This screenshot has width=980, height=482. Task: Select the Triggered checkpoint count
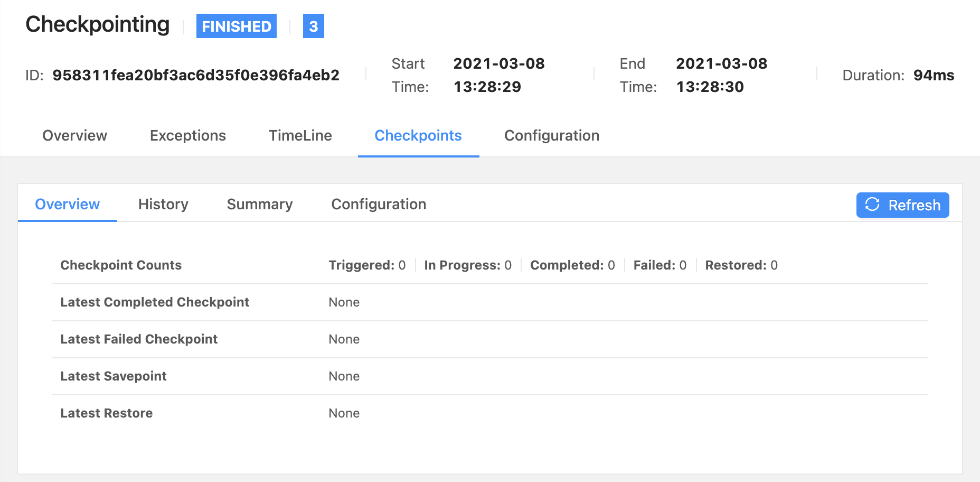pyautogui.click(x=367, y=265)
